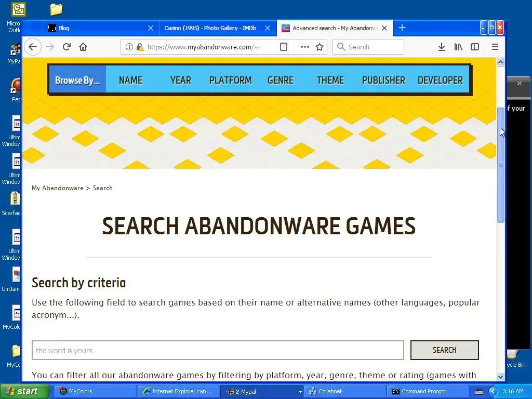Open the page actions three-dot menu

pyautogui.click(x=304, y=47)
